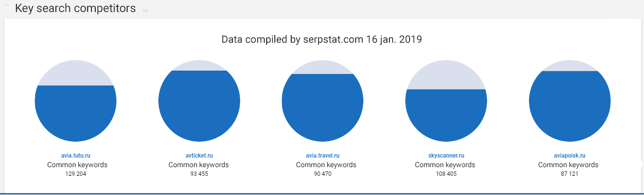Select the light gray slice of avia.travel.ru chart

(x=322, y=68)
